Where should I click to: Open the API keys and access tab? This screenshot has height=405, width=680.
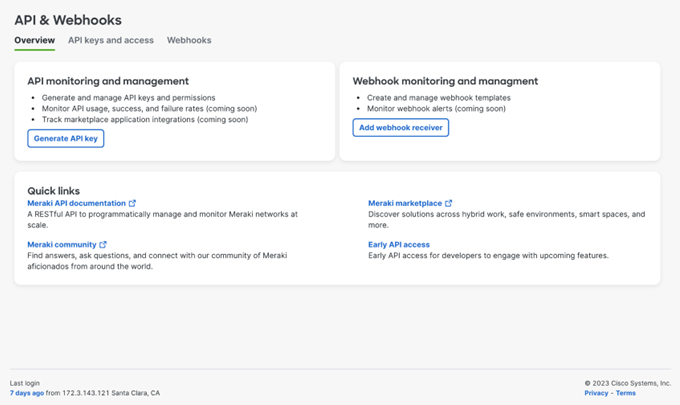point(110,40)
